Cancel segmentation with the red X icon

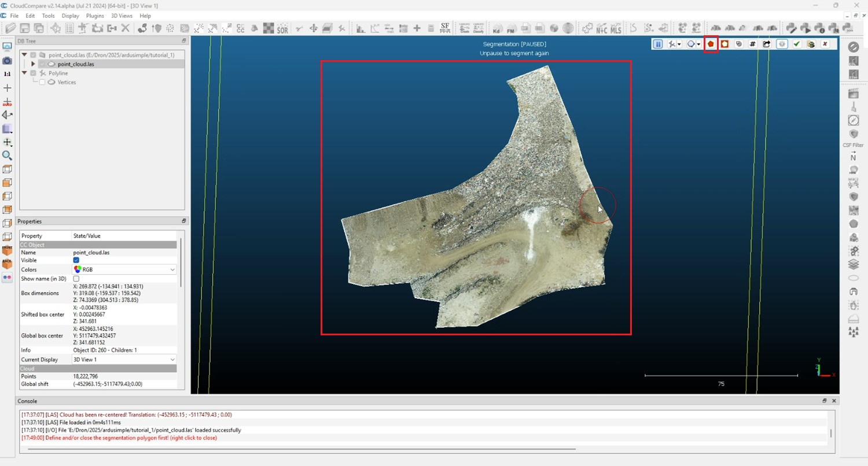pos(825,44)
